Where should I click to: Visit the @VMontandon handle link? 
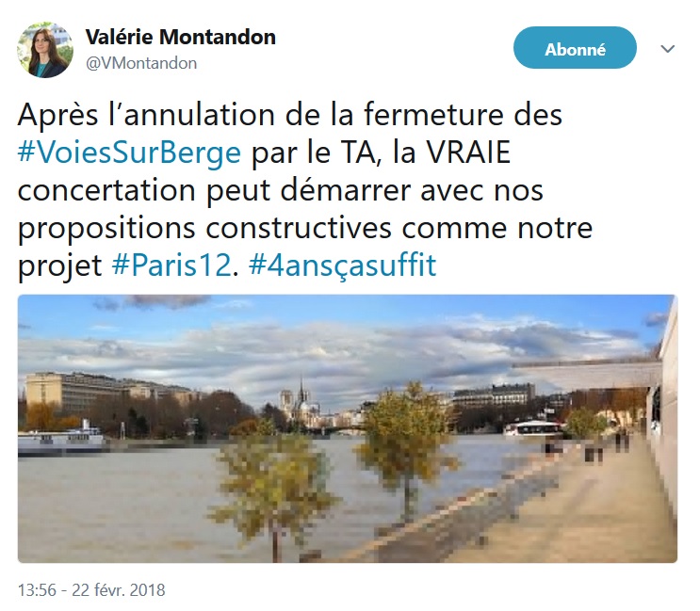tap(141, 63)
